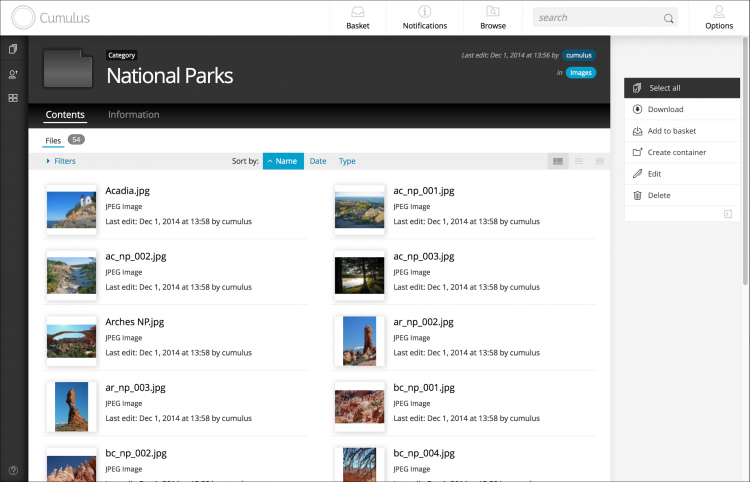
Task: Switch to grid thumbnail view
Action: tap(600, 161)
